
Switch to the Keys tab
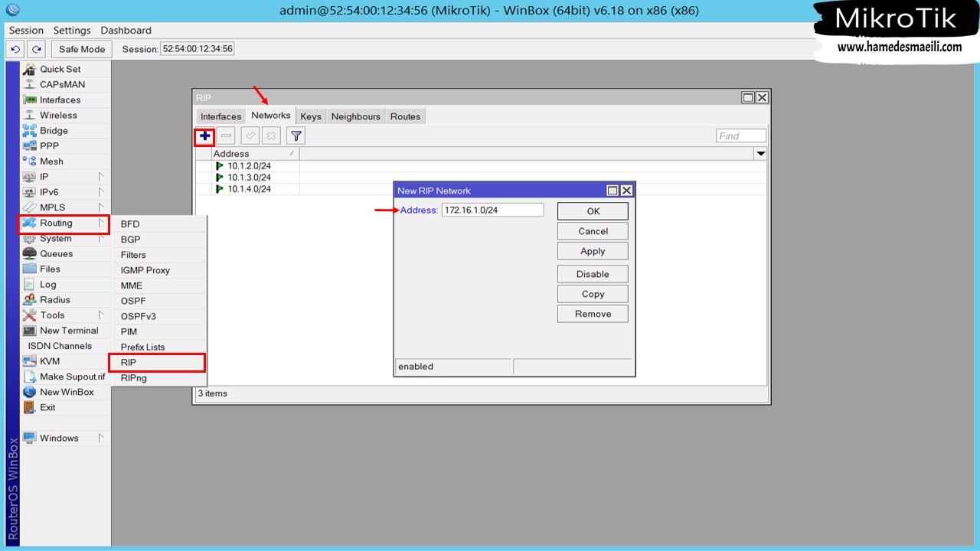tap(311, 116)
